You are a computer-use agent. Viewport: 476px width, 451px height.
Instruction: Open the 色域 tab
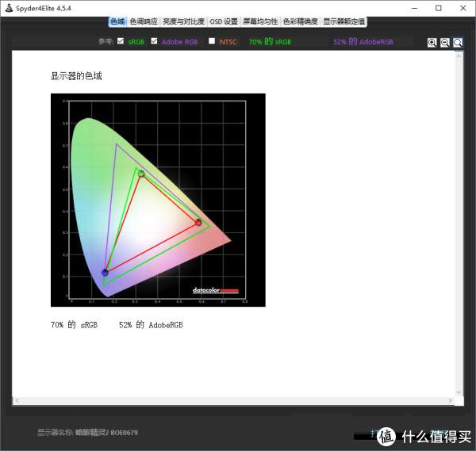pyautogui.click(x=117, y=21)
